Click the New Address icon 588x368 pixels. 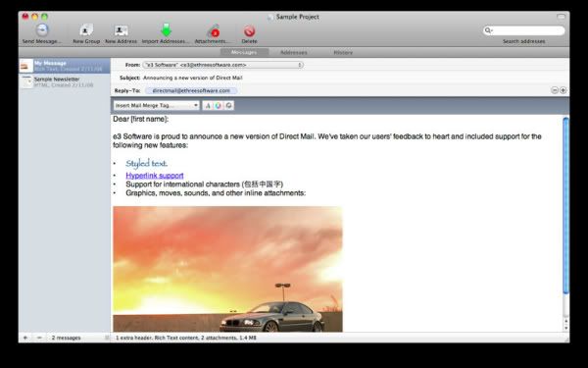click(121, 30)
